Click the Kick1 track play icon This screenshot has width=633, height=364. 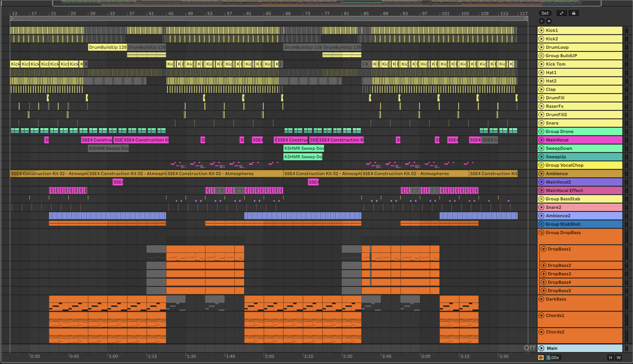541,30
